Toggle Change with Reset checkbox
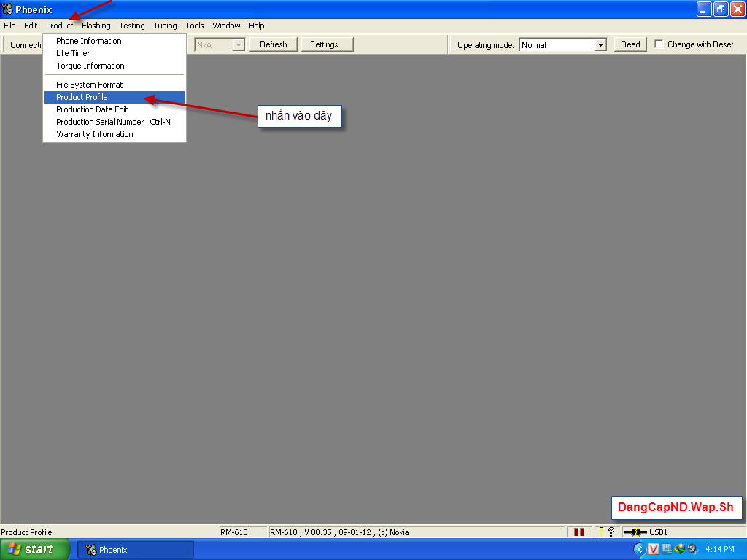Image resolution: width=747 pixels, height=560 pixels. (x=659, y=44)
